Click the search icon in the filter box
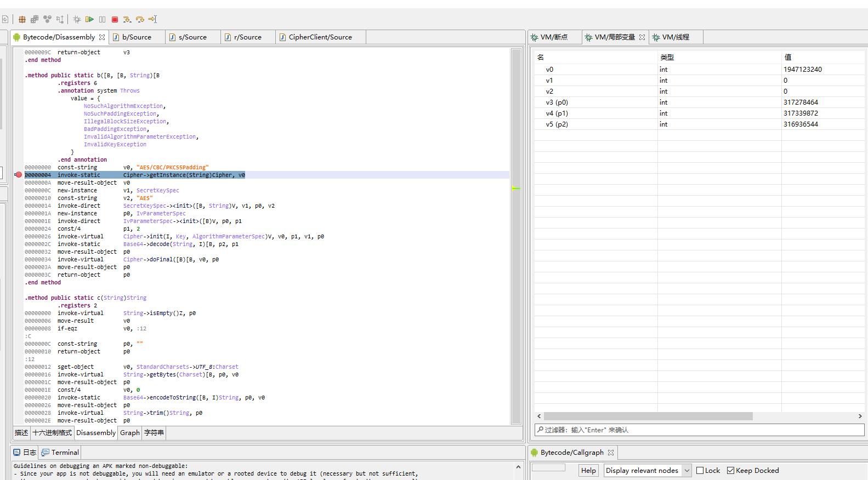 540,430
